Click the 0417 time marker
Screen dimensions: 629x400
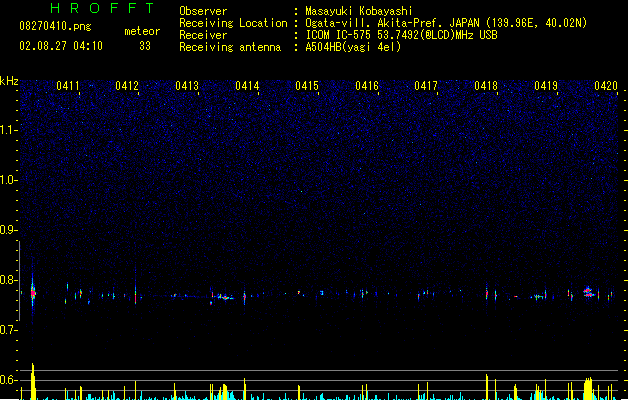point(426,86)
